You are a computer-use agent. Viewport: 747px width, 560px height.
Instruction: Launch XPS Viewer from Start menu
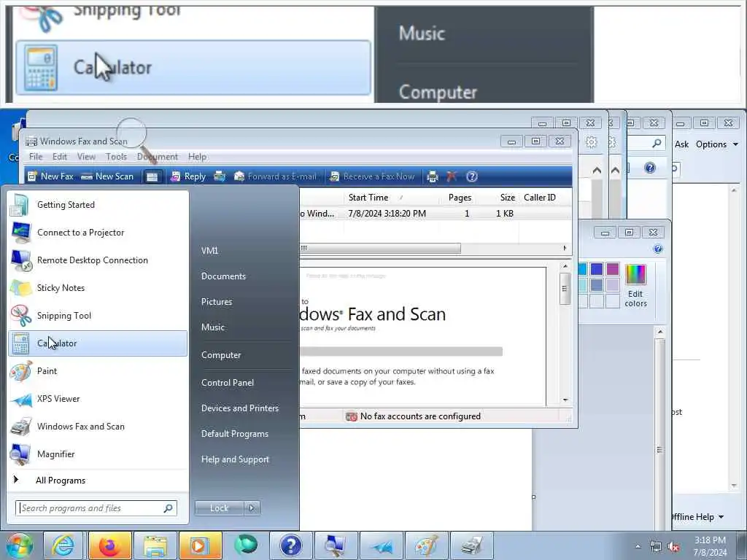[98, 399]
